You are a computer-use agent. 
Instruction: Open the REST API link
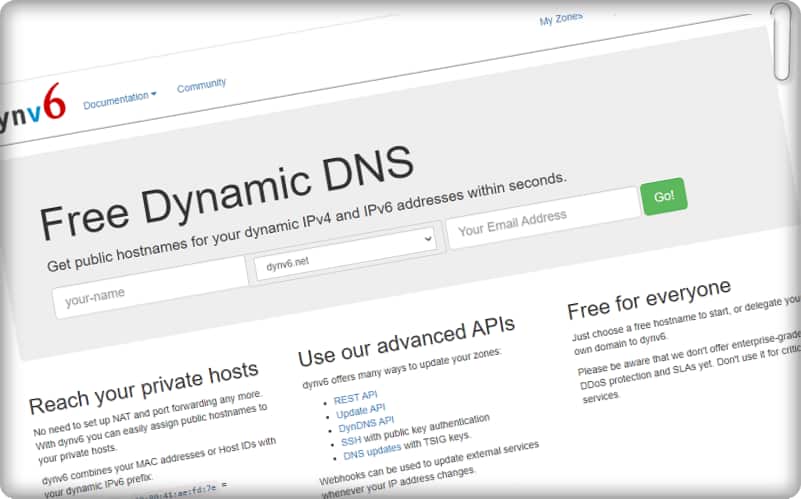pos(356,397)
